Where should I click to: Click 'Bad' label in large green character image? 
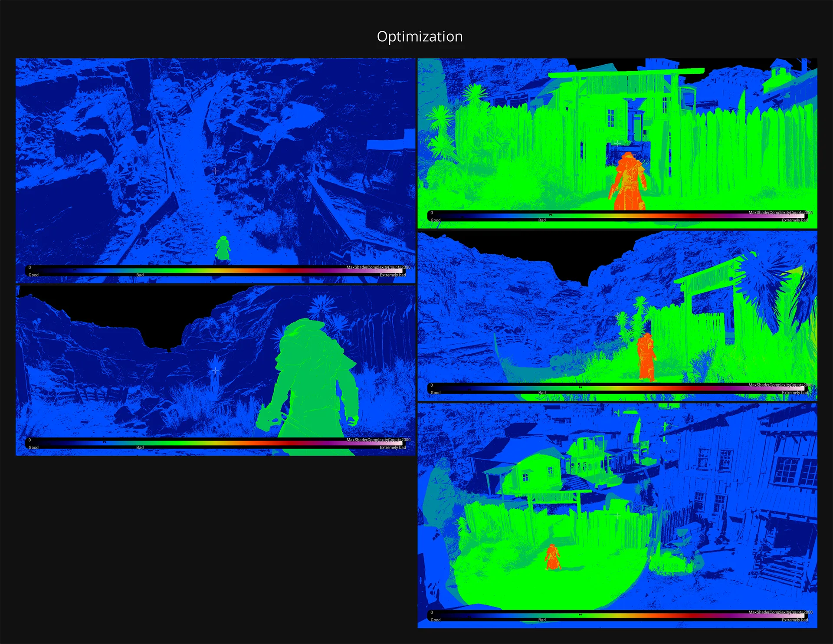click(x=140, y=447)
